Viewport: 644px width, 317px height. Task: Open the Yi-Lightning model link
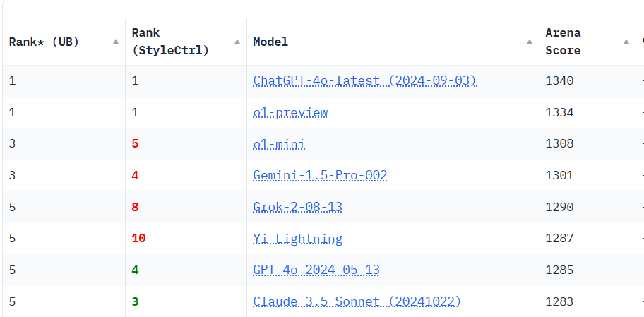point(297,239)
